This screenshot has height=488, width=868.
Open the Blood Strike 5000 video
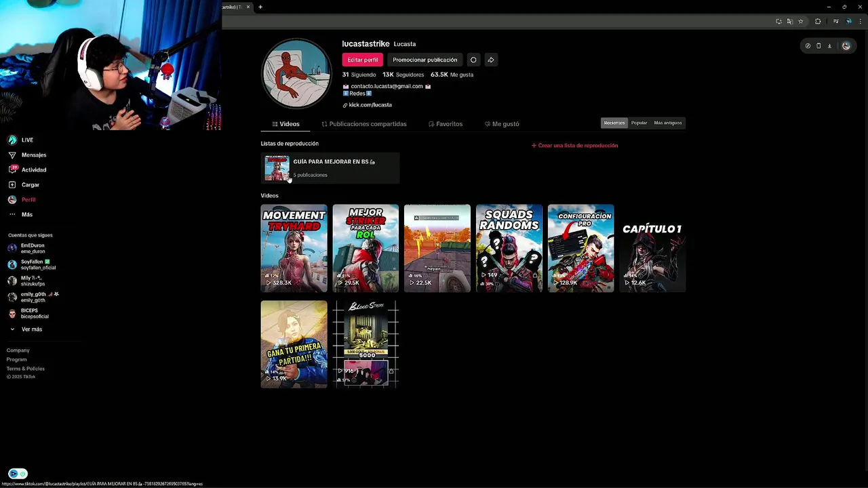[366, 344]
